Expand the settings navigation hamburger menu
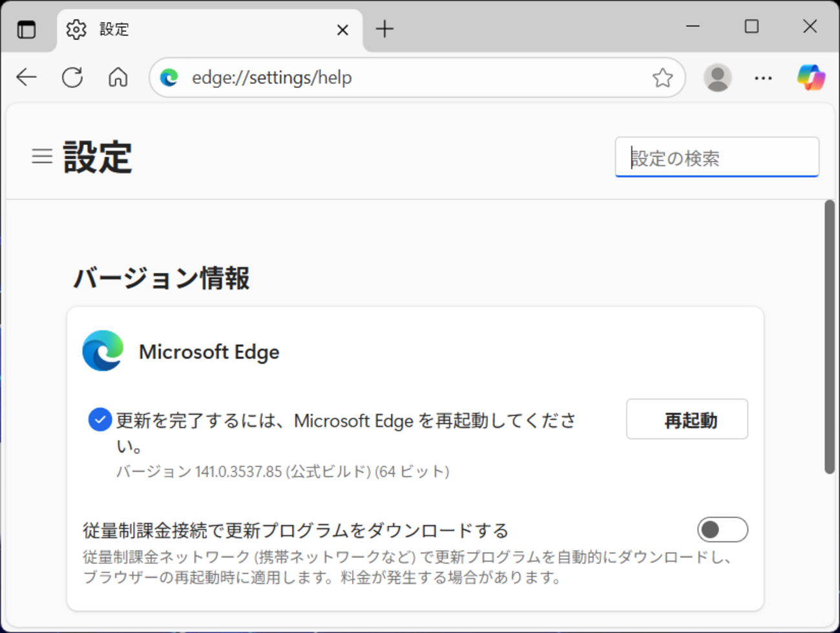Screen dimensions: 840x633 coord(42,156)
